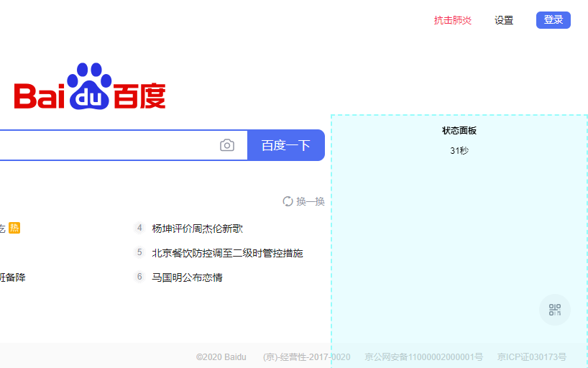Image resolution: width=588 pixels, height=368 pixels.
Task: Open the 设置 settings menu
Action: click(504, 20)
